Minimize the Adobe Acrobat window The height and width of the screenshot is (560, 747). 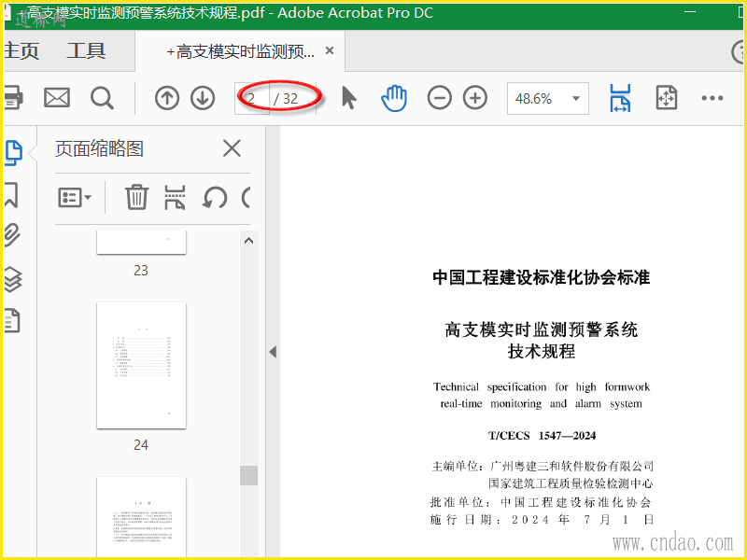(690, 11)
